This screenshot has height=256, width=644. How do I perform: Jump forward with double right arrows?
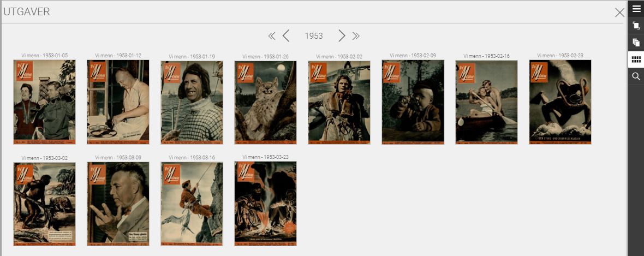[356, 36]
